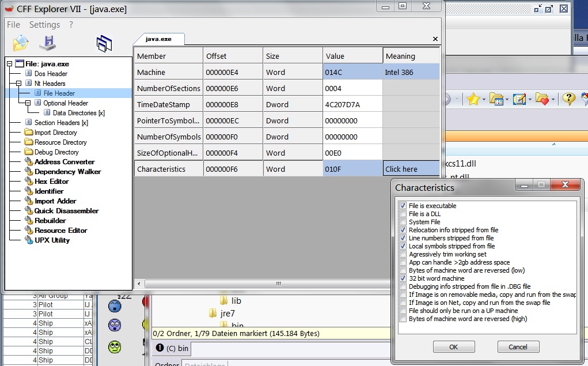
Task: Open dropdown arrow next to heart folder icon
Action: click(553, 100)
